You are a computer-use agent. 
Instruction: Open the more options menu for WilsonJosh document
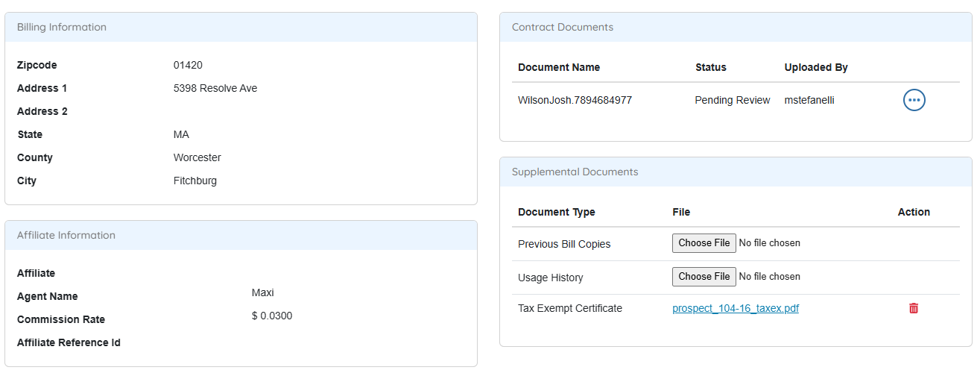click(x=914, y=100)
